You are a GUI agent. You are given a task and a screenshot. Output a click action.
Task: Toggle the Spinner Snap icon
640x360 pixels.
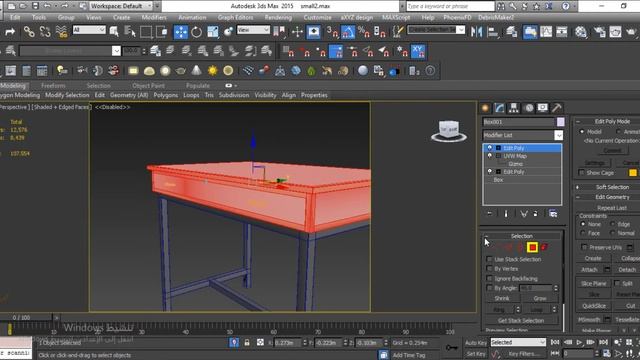click(379, 31)
